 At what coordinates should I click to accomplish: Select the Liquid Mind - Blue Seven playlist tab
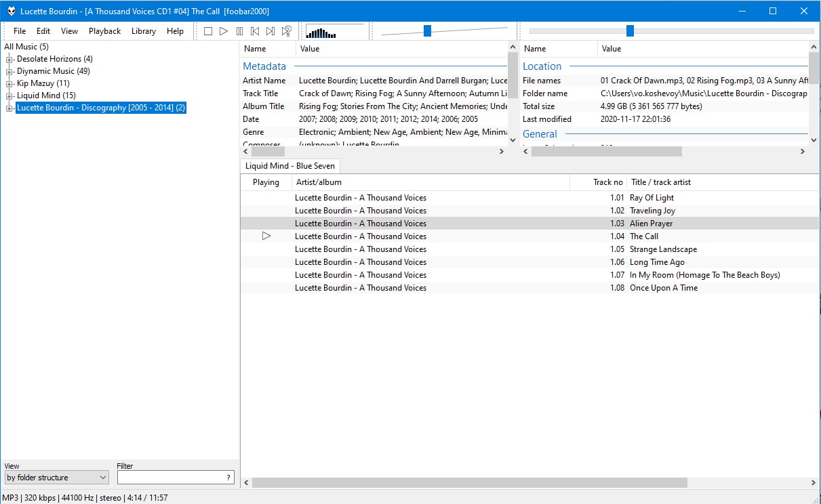(290, 166)
